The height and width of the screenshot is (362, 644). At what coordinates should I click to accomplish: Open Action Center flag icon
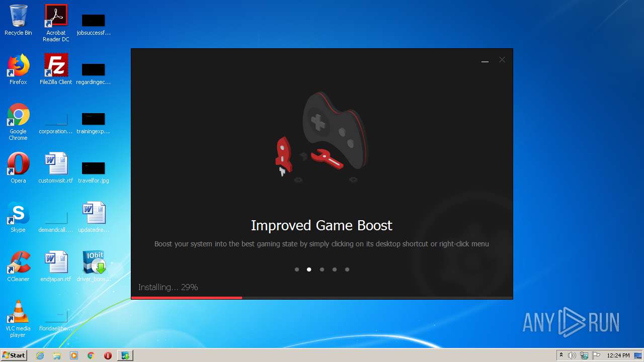(596, 355)
